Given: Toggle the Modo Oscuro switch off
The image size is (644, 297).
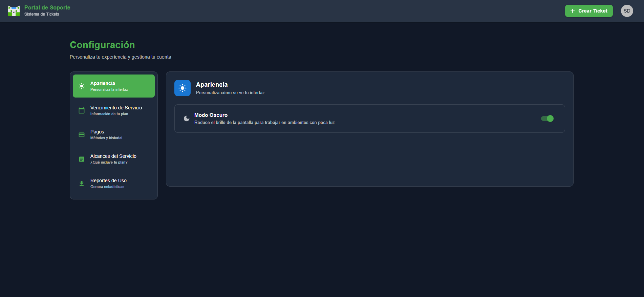Looking at the screenshot, I should [547, 119].
